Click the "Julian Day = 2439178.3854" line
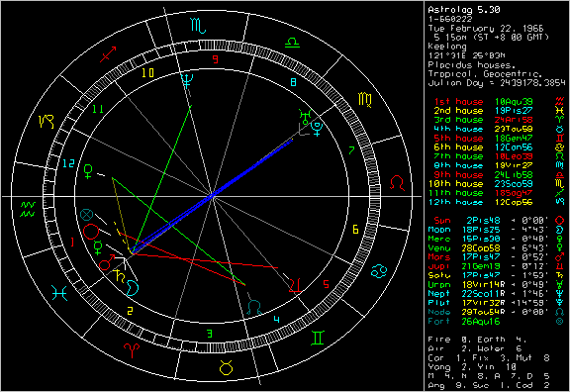Viewport: 570px width, 392px height. (497, 83)
